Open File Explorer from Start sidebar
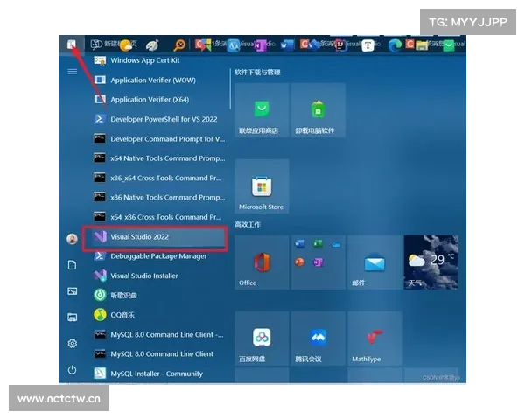 point(73,317)
